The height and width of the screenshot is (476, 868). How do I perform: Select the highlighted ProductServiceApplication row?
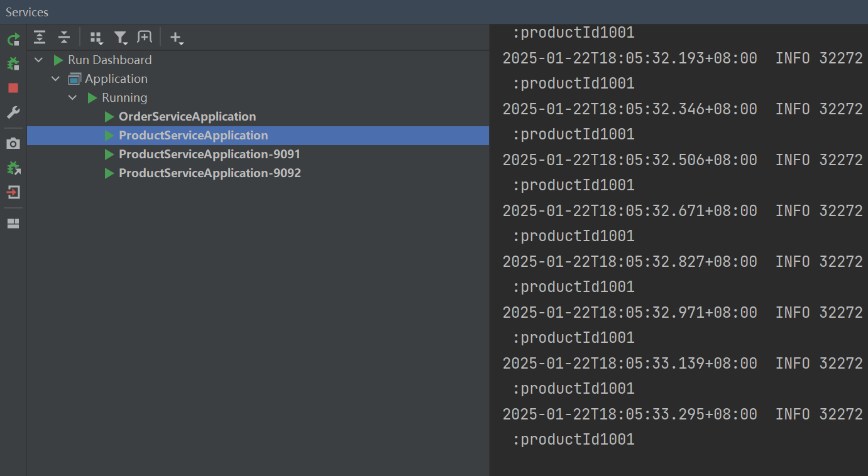258,136
